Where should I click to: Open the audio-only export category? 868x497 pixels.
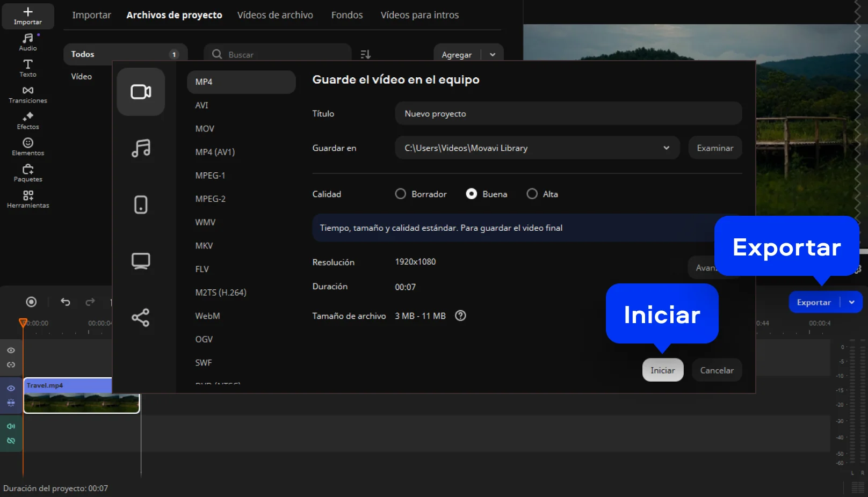[x=141, y=148]
